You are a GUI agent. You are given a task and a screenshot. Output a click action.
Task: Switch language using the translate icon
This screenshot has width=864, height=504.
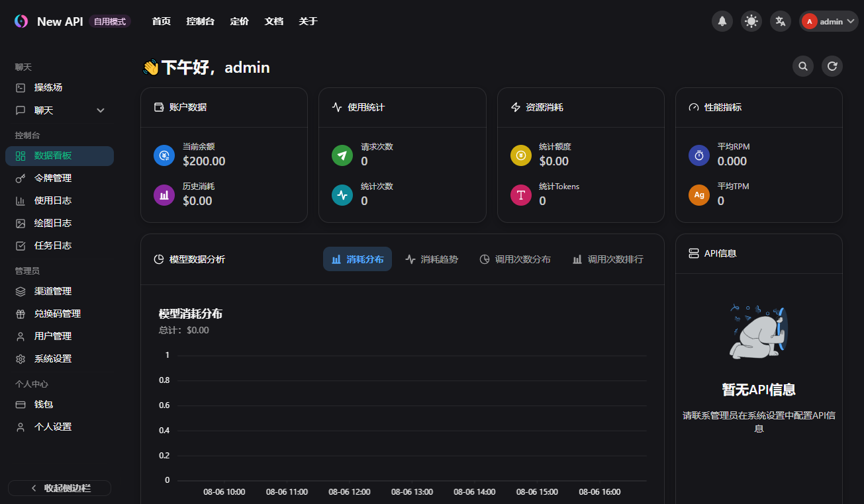pyautogui.click(x=780, y=21)
